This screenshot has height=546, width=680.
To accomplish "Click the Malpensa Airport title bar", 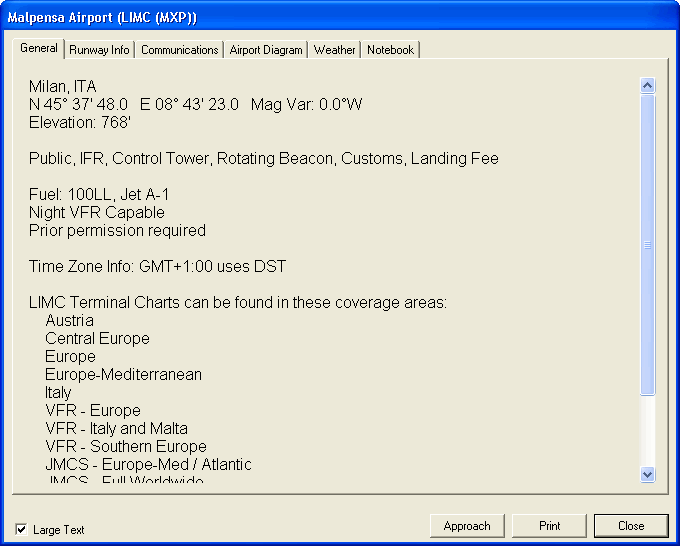I will (x=340, y=17).
